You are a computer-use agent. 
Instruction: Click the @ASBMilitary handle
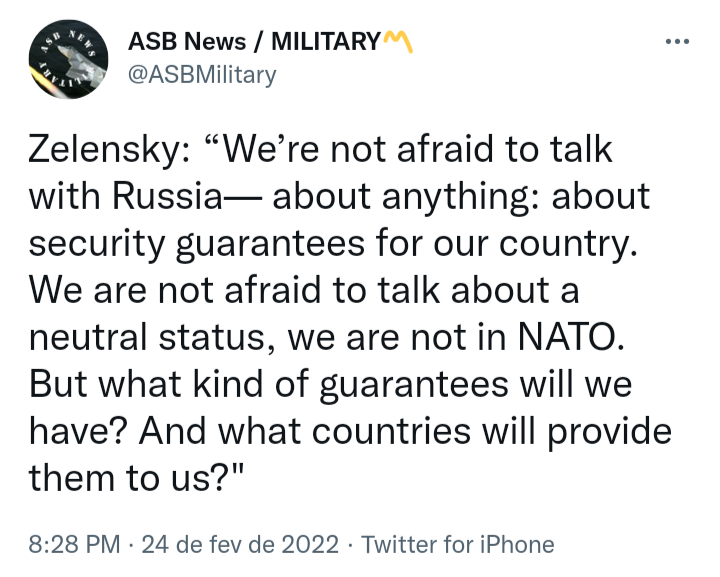(202, 75)
